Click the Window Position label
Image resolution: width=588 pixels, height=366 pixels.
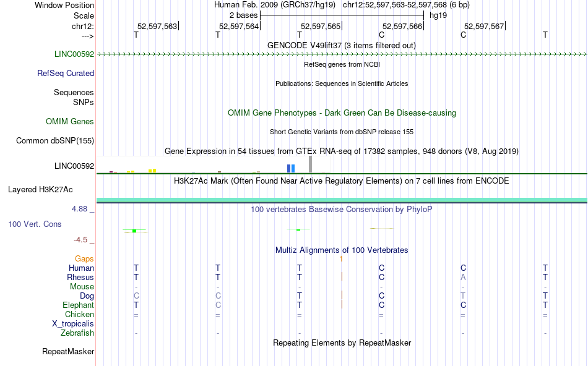coord(64,5)
